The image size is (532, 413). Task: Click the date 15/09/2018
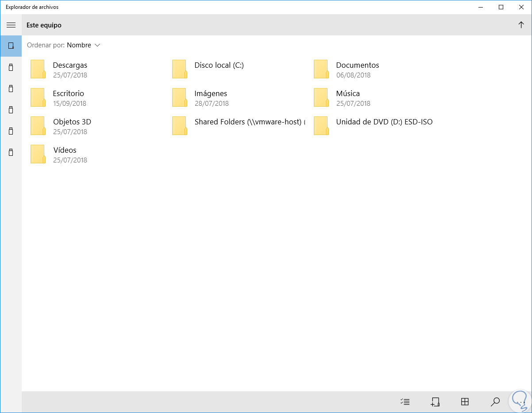point(69,104)
